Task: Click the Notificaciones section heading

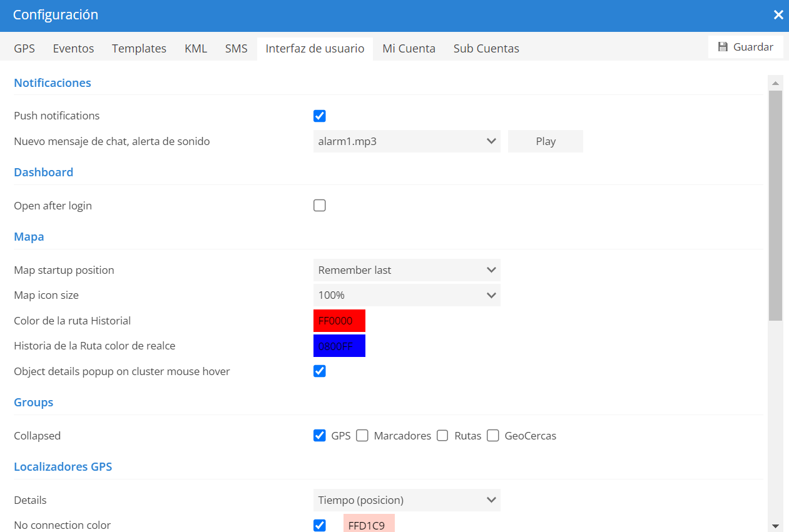Action: click(53, 83)
